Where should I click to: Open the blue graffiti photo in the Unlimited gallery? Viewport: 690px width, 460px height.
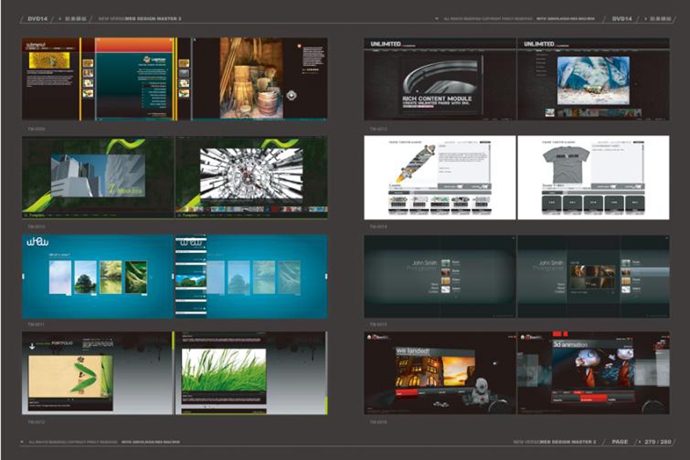pos(593,80)
